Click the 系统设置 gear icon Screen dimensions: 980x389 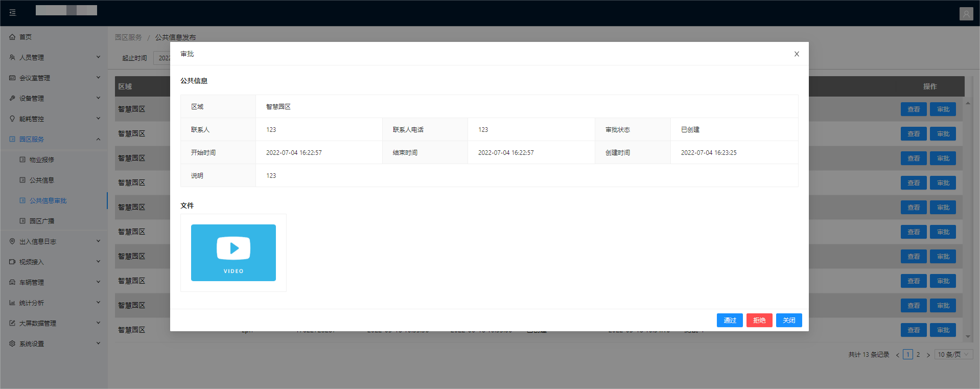click(12, 344)
